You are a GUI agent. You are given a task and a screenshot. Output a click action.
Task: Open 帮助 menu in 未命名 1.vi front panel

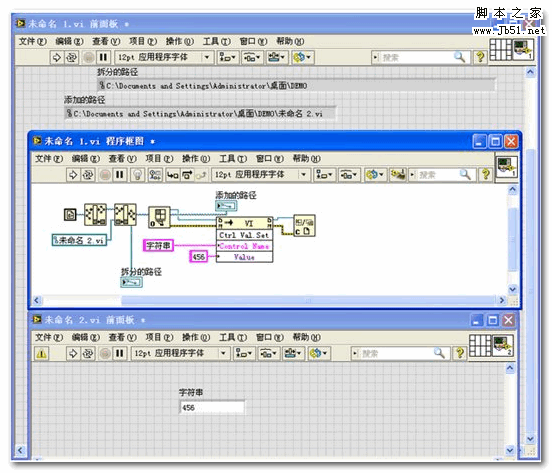coord(290,41)
